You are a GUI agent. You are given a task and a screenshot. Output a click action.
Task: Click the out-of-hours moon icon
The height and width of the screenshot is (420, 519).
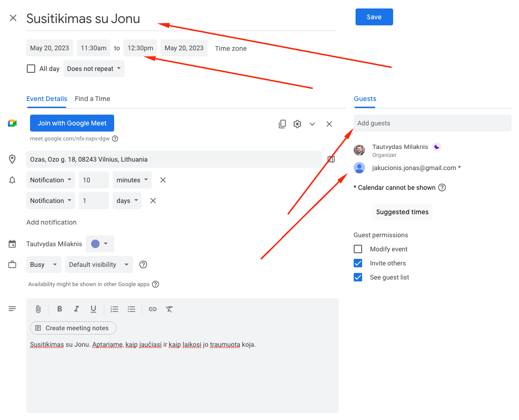click(437, 147)
